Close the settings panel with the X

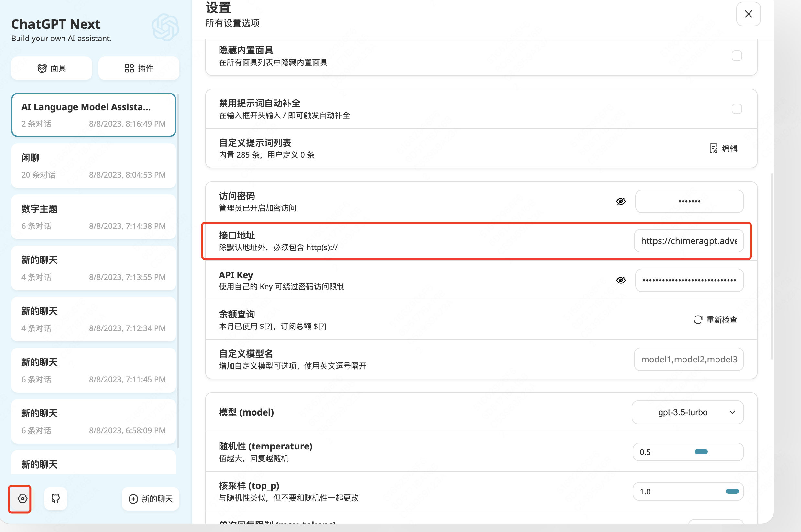pyautogui.click(x=748, y=14)
